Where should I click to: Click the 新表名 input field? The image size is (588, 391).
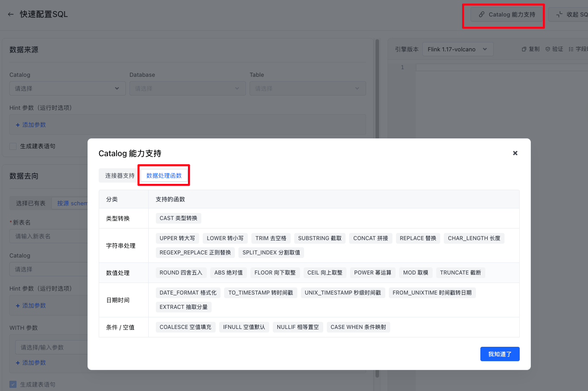click(48, 236)
